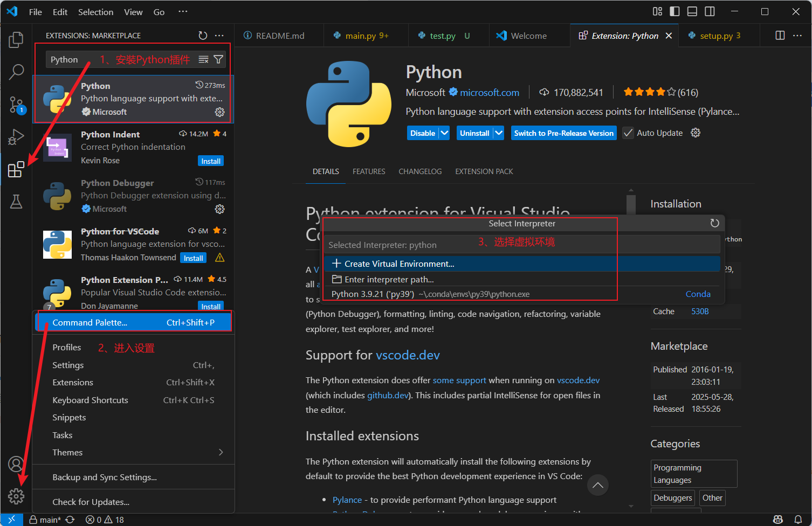Viewport: 812px width, 526px height.
Task: Follow the Pylance link
Action: 347,500
